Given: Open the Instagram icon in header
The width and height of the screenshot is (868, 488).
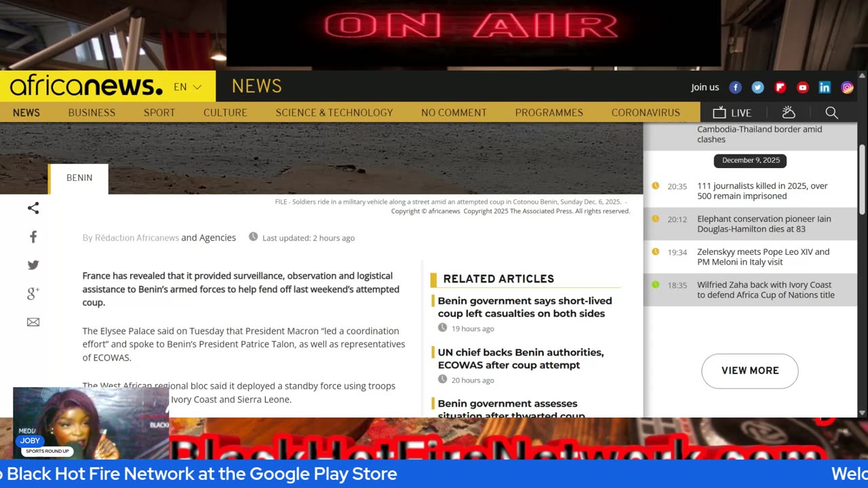Looking at the screenshot, I should 847,87.
